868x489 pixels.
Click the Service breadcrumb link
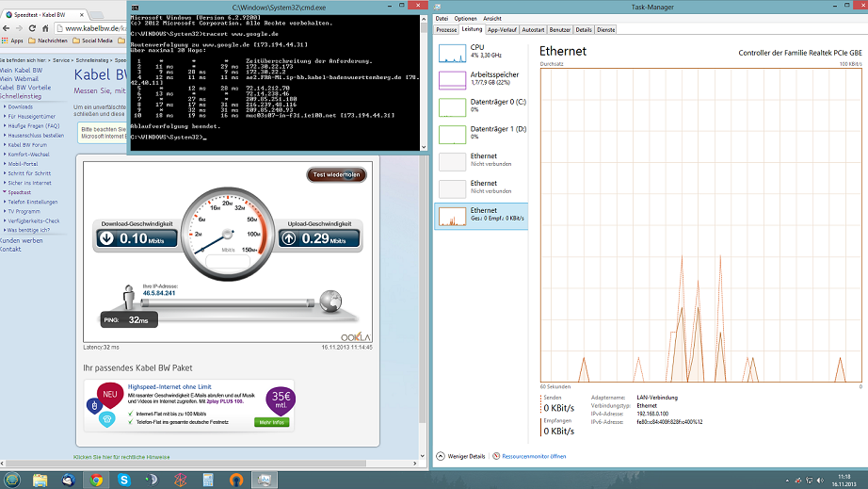[x=61, y=59]
